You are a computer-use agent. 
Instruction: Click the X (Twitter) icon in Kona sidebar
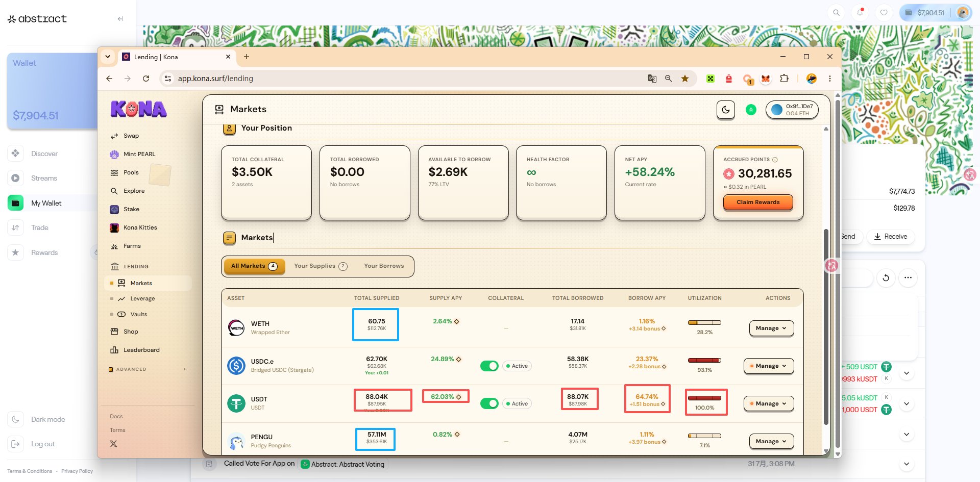113,444
